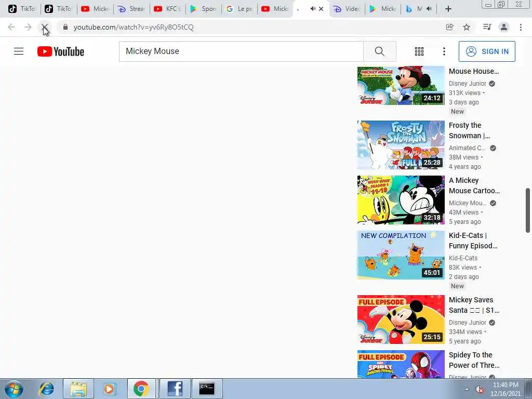Open the Mickey Saves Santa thumbnail
The height and width of the screenshot is (399, 532).
coord(401,320)
